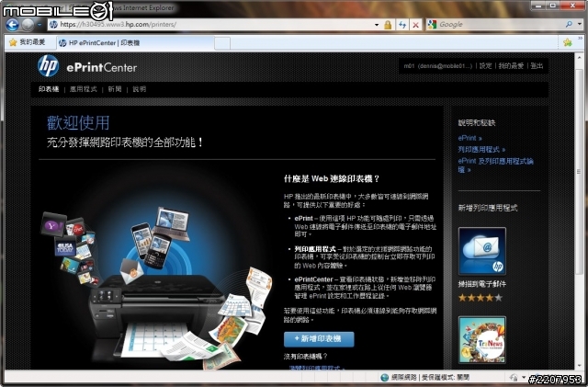Open a new blank tab
Viewport: 588px width, 387px height.
[222, 43]
